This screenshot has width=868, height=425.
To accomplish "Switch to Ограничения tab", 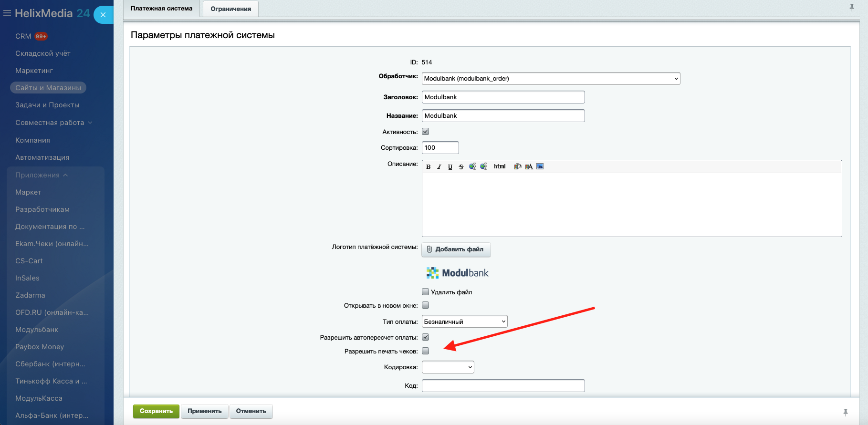I will (231, 9).
